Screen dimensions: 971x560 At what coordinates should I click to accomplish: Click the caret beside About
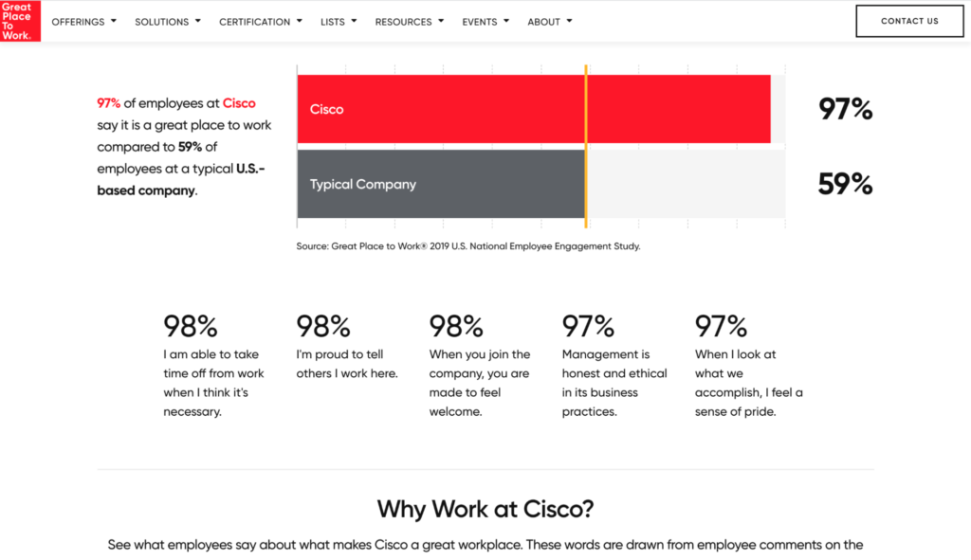[x=569, y=21]
